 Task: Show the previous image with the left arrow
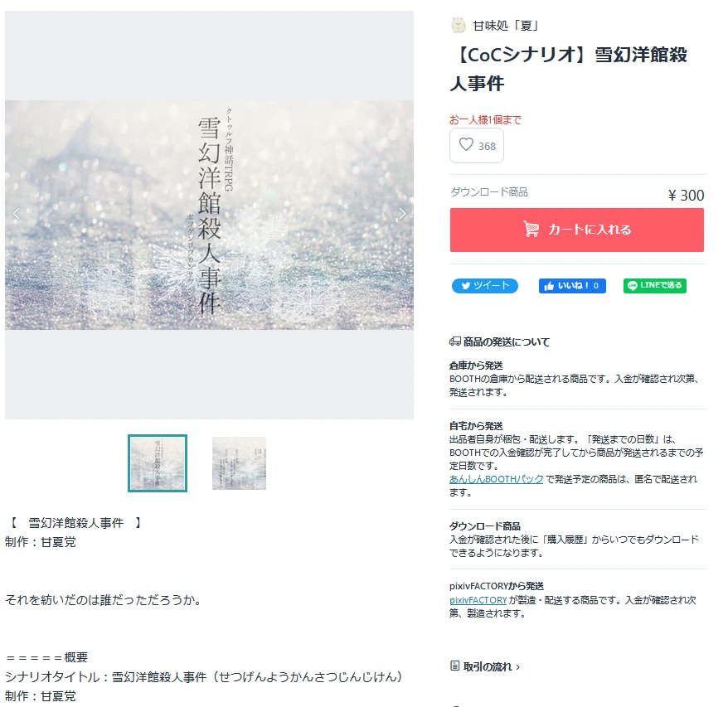pyautogui.click(x=17, y=214)
